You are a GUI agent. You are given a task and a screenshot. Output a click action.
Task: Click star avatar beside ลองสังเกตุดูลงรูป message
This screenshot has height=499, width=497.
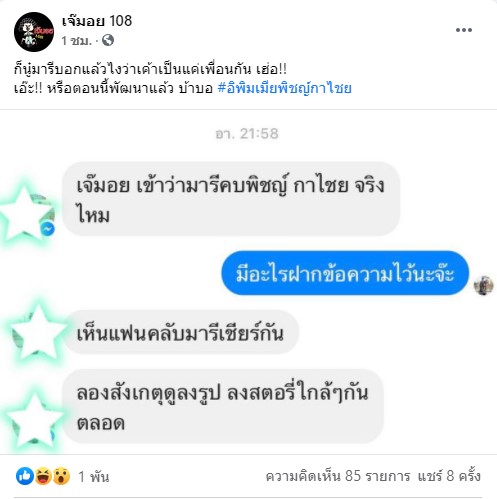coord(34,421)
